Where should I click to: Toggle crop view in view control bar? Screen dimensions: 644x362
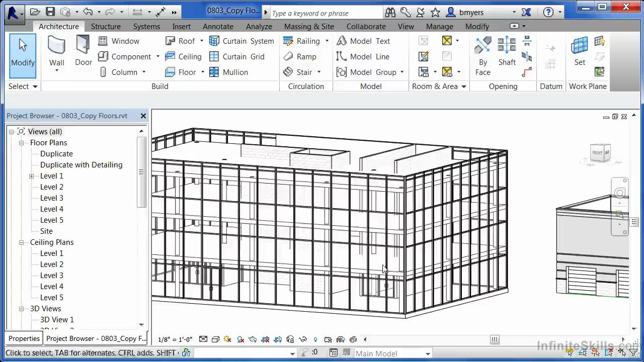click(265, 339)
